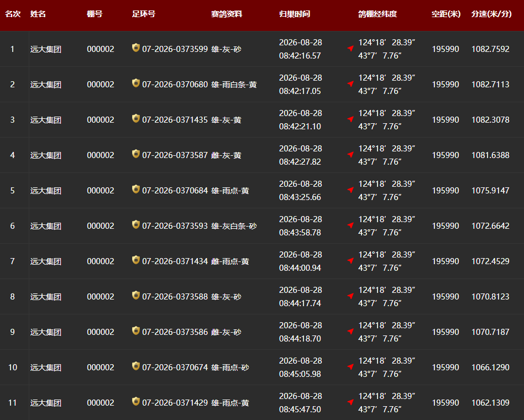Click speed value 1072.6642
This screenshot has height=420, width=524.
pos(490,227)
